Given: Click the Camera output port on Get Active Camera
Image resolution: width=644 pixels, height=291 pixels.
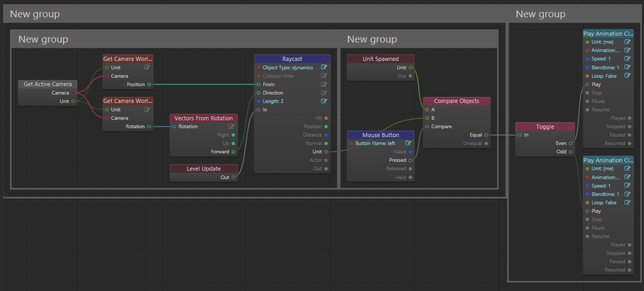Looking at the screenshot, I should coord(73,92).
